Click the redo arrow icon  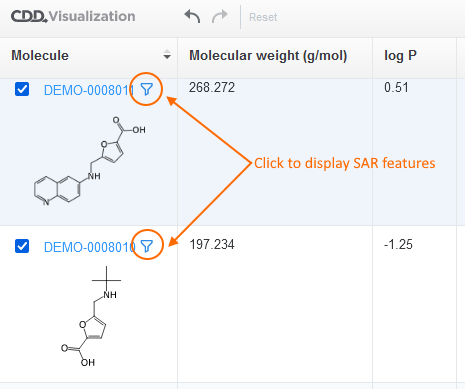point(220,16)
